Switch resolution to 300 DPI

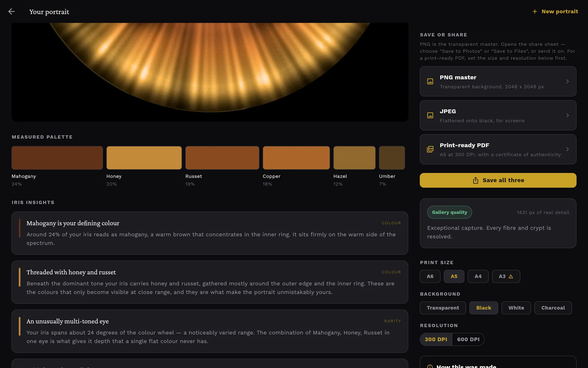tap(436, 339)
